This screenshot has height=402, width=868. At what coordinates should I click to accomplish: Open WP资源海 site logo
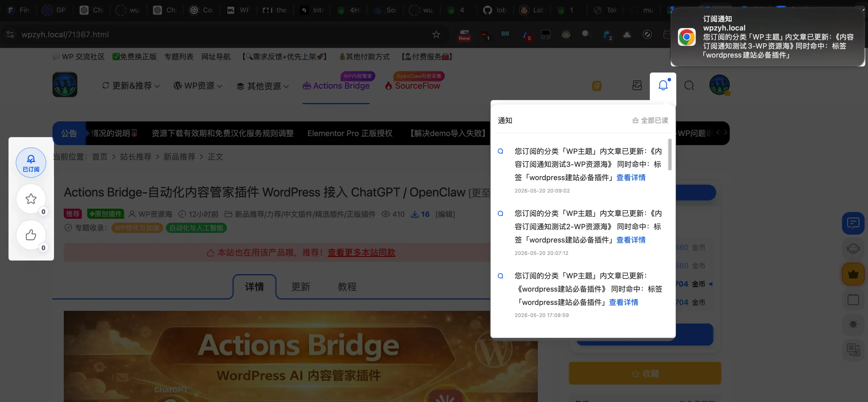click(65, 85)
